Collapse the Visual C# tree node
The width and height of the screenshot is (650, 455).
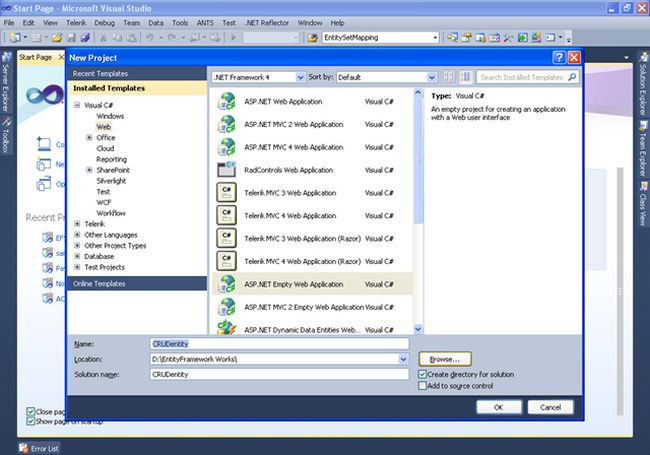click(77, 105)
